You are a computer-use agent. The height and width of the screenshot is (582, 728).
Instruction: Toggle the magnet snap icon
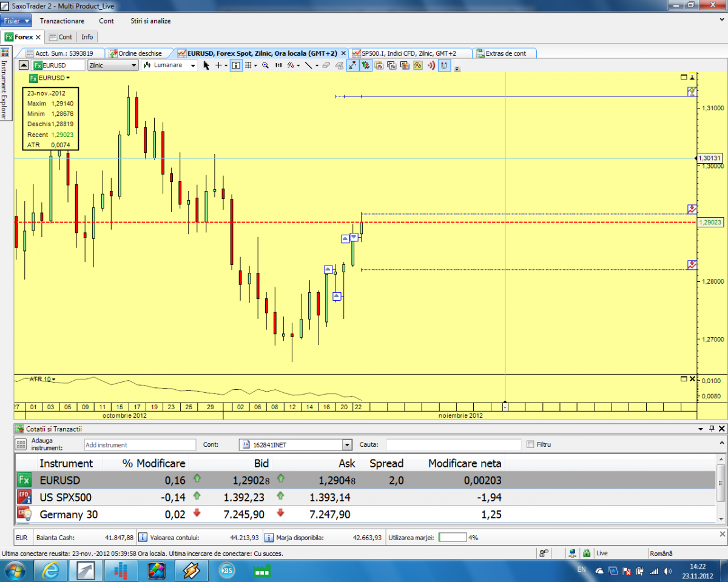tap(444, 65)
